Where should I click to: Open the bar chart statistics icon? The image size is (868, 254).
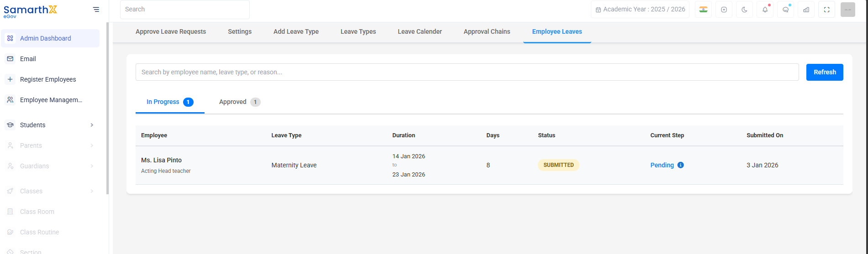[x=806, y=9]
